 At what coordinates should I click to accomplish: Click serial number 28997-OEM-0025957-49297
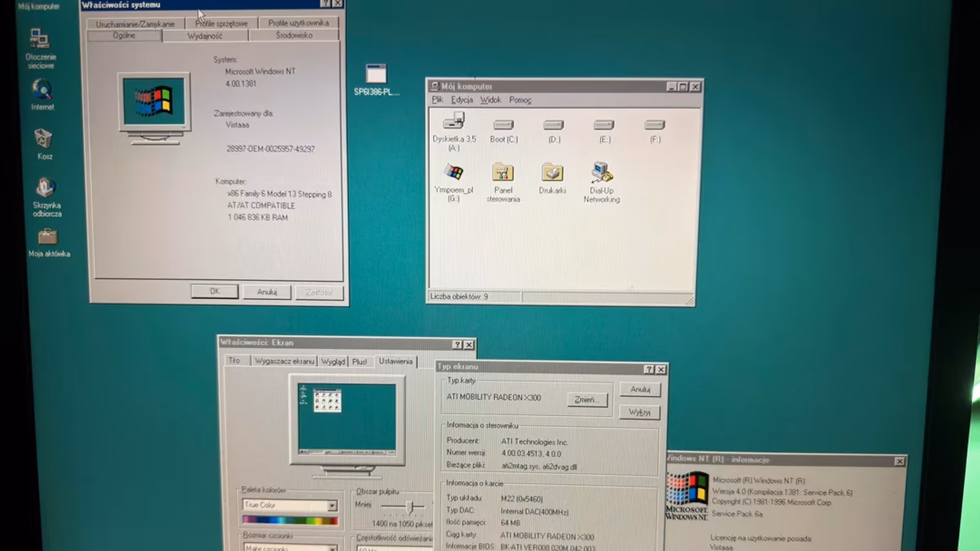(271, 149)
